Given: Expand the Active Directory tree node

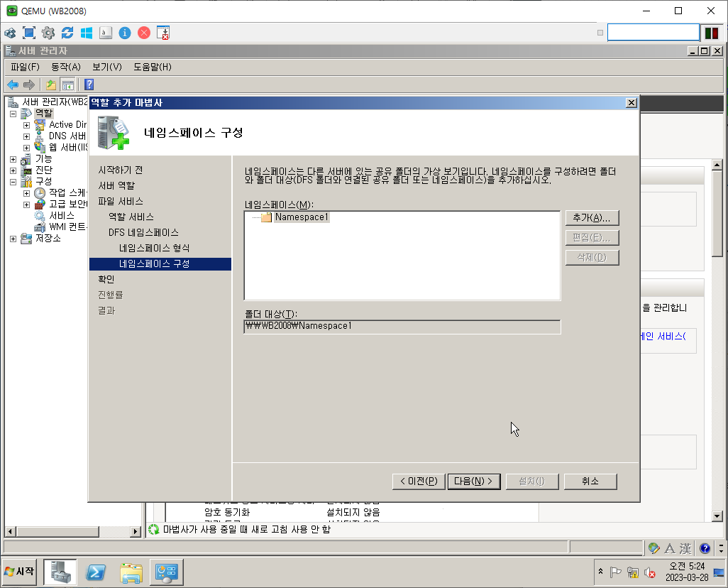Looking at the screenshot, I should [x=26, y=125].
